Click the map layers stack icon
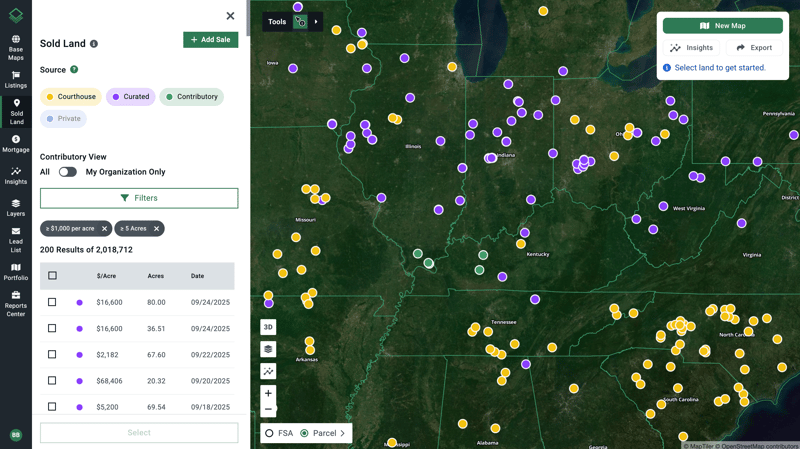 268,349
